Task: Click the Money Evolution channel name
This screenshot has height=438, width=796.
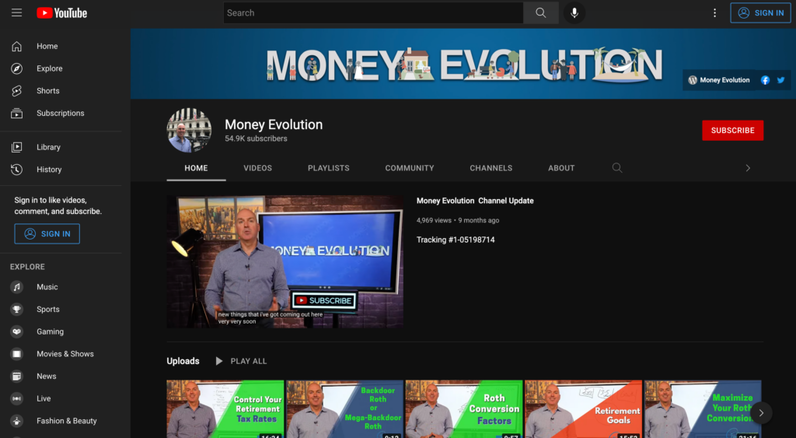Action: coord(274,125)
